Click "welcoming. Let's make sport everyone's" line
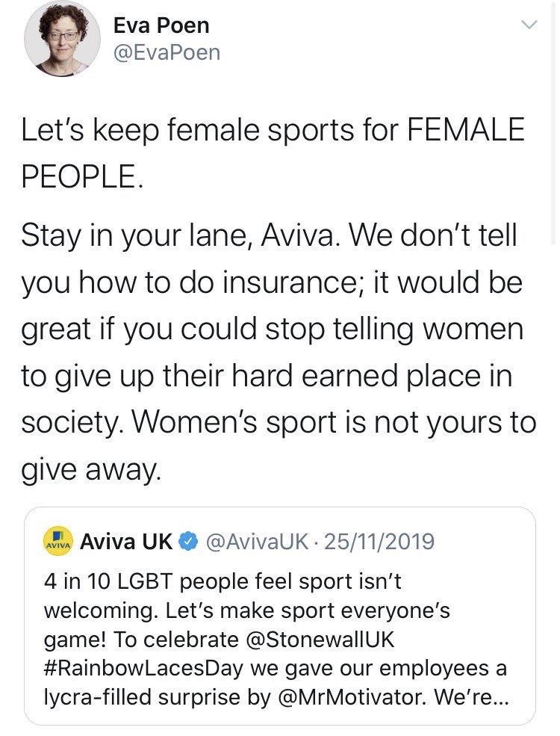560x736 pixels. point(246,610)
